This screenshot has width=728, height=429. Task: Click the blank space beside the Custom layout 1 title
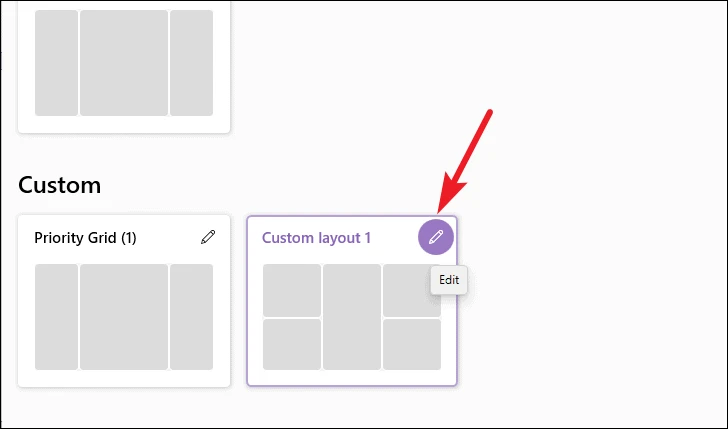click(394, 238)
